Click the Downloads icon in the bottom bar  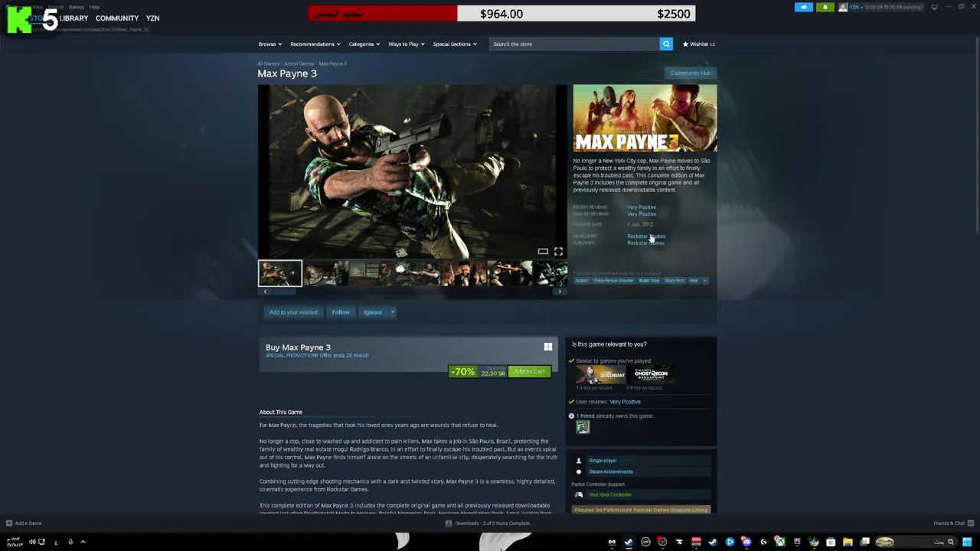(449, 523)
